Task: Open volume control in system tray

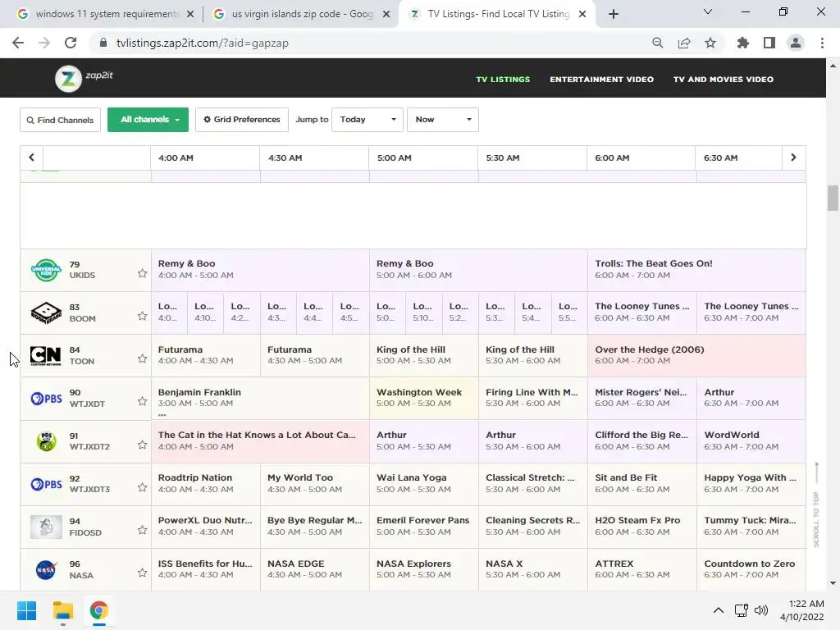Action: (761, 610)
